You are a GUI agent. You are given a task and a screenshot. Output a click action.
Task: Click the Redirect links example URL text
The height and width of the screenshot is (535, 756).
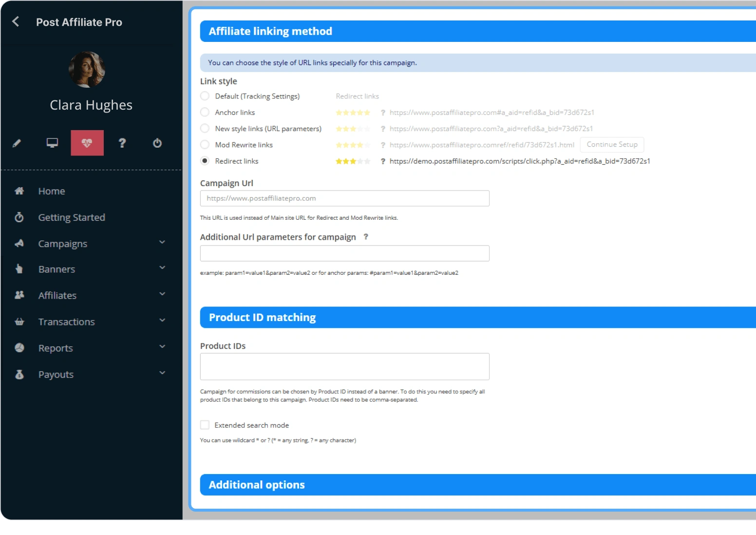[x=520, y=161]
